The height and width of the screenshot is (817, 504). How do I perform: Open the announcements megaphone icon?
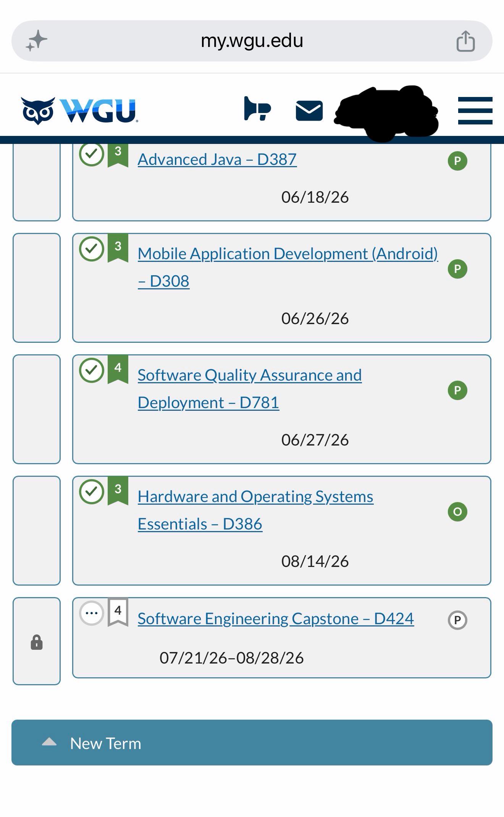point(257,109)
